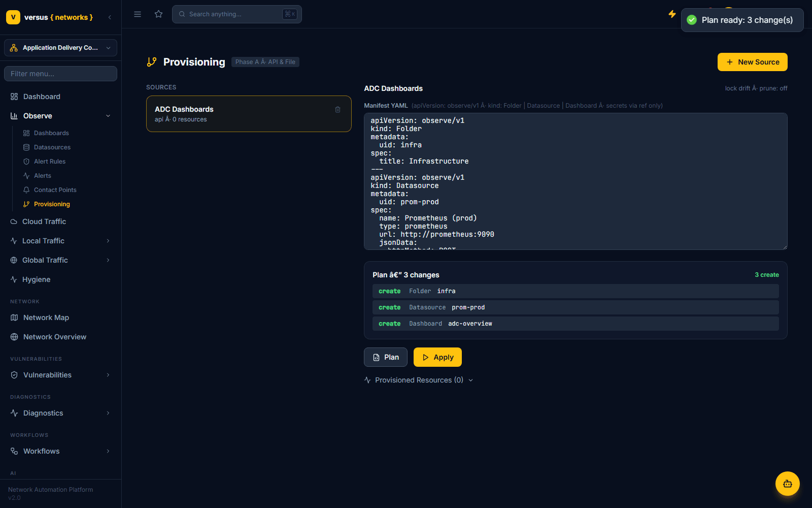
Task: Click the lock drift prune off text
Action: pyautogui.click(x=756, y=88)
